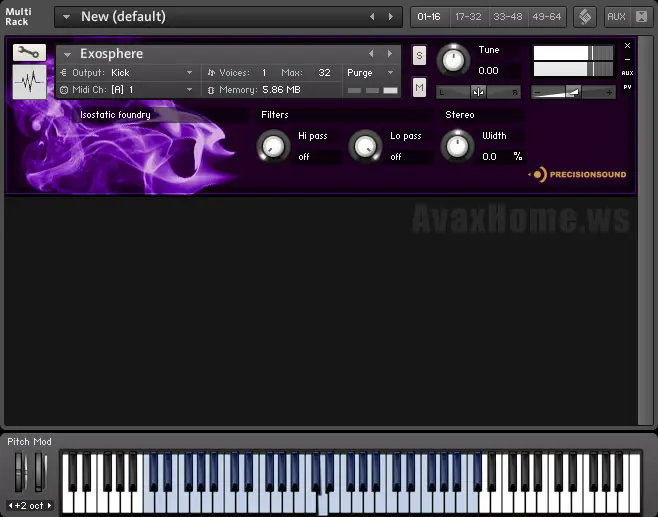Click the purge status indicator bars

(x=372, y=90)
